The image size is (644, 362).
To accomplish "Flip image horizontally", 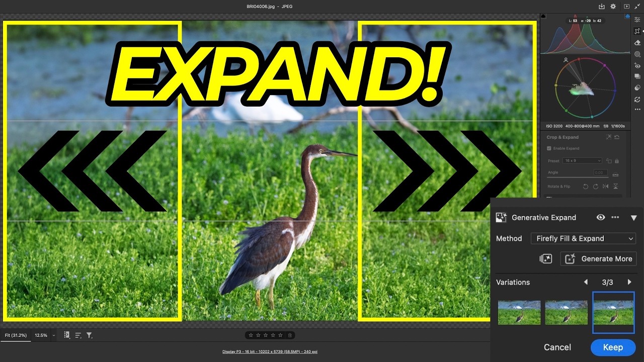I will pos(605,187).
